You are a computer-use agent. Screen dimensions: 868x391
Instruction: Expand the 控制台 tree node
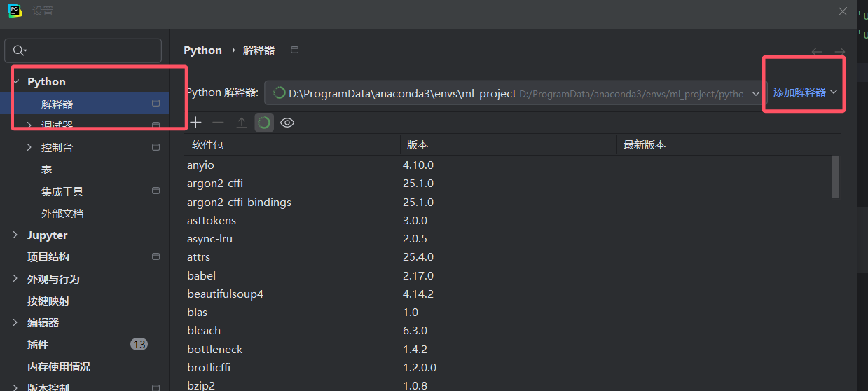tap(29, 147)
